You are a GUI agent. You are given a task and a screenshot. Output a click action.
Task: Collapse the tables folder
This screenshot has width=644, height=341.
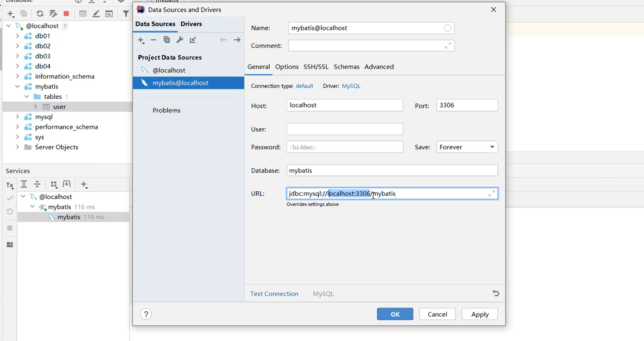27,96
